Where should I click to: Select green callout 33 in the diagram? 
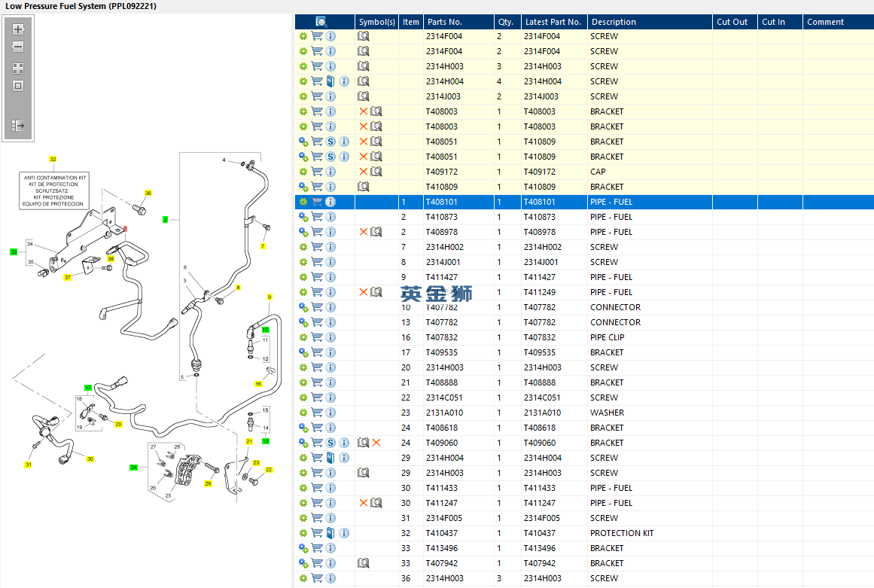pyautogui.click(x=14, y=252)
